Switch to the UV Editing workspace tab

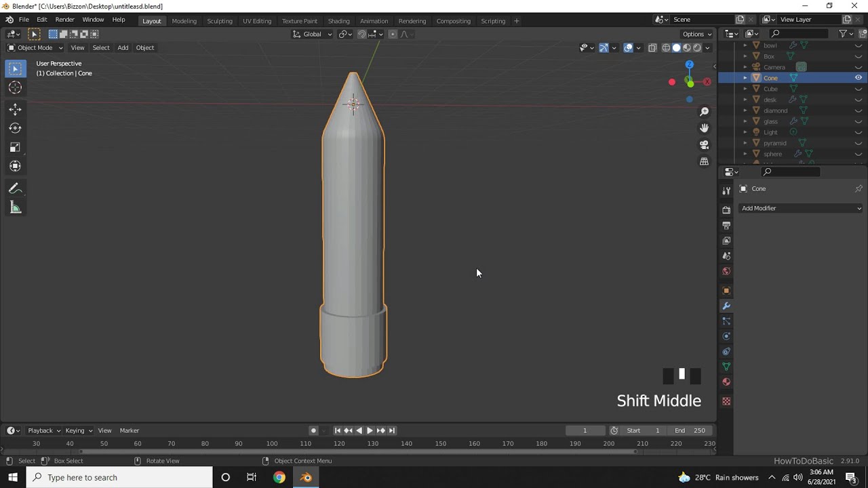[257, 21]
